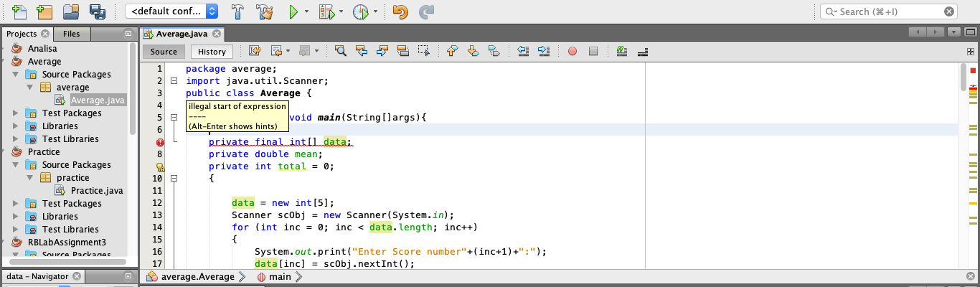Start macro recording with red circle
This screenshot has width=980, height=287.
click(573, 51)
